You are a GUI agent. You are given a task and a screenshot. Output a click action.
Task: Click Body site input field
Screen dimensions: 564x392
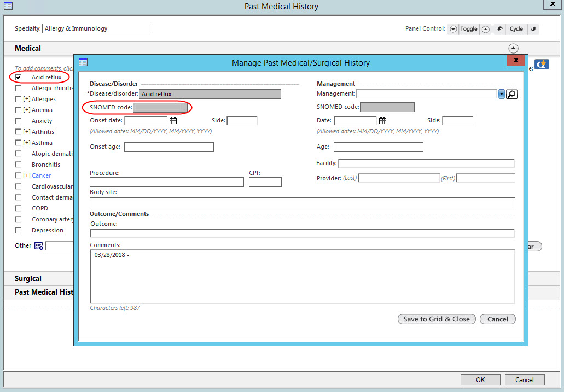[x=303, y=202]
